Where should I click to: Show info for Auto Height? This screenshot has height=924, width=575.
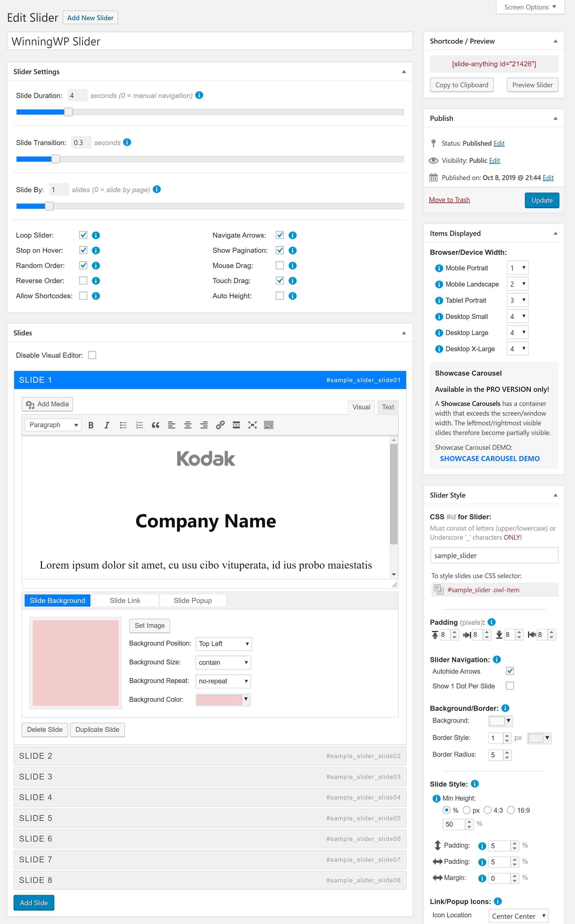(292, 296)
